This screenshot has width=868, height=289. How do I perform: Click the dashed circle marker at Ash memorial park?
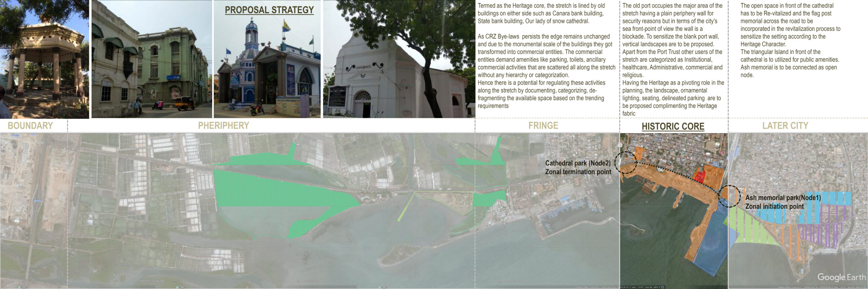(729, 196)
